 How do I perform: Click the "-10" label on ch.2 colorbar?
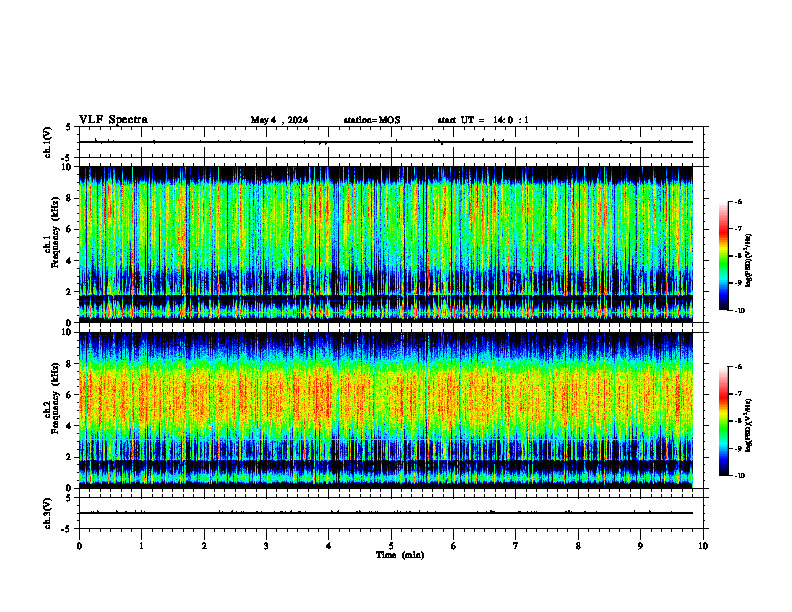pyautogui.click(x=739, y=476)
